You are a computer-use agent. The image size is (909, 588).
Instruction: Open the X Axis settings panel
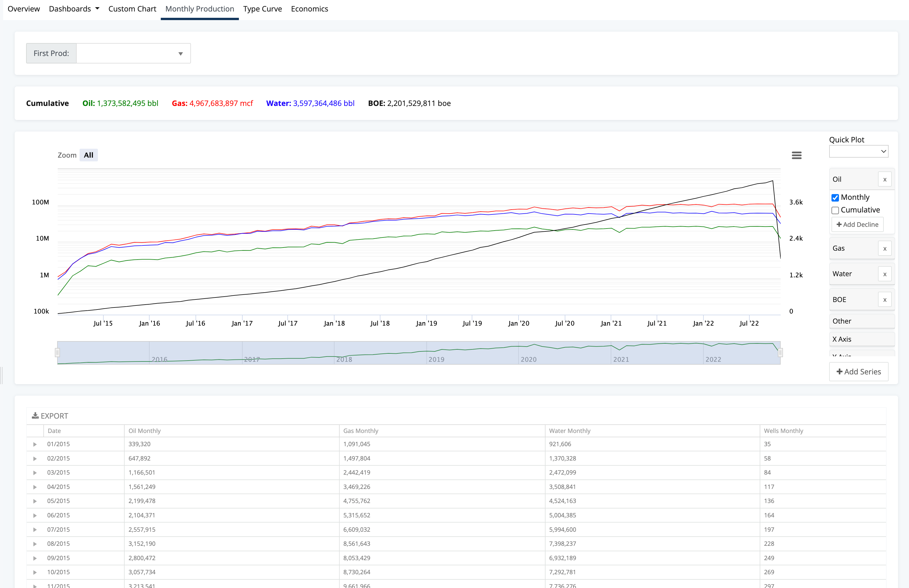pyautogui.click(x=862, y=339)
